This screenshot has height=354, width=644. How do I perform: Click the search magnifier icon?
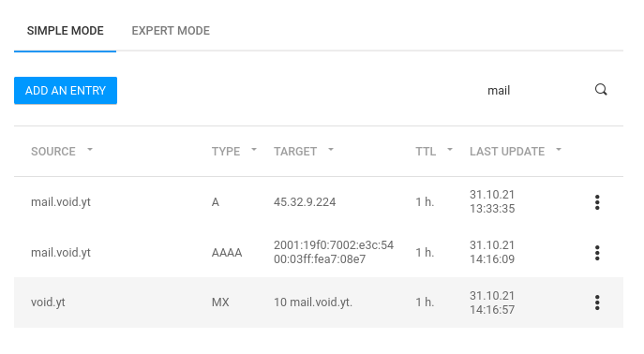[601, 90]
